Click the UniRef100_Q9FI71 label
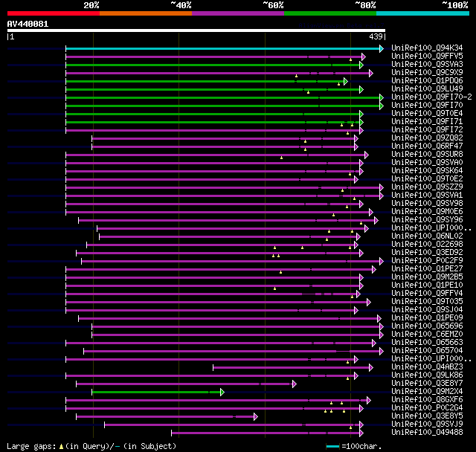Image resolution: width=476 pixels, height=452 pixels. 427,121
